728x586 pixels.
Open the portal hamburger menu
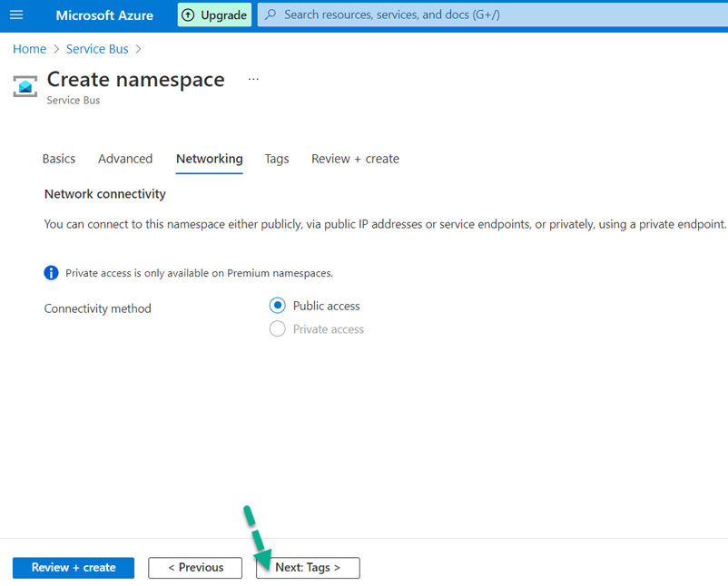(x=16, y=15)
